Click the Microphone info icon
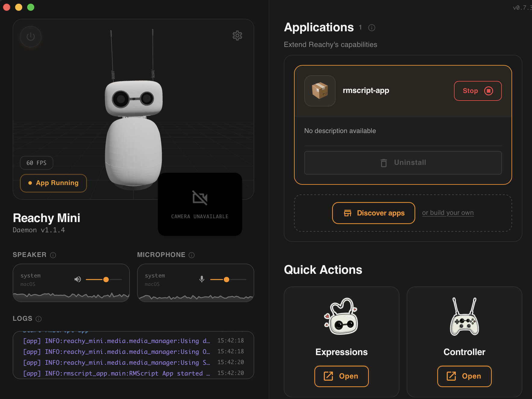The width and height of the screenshot is (532, 399). (x=192, y=255)
